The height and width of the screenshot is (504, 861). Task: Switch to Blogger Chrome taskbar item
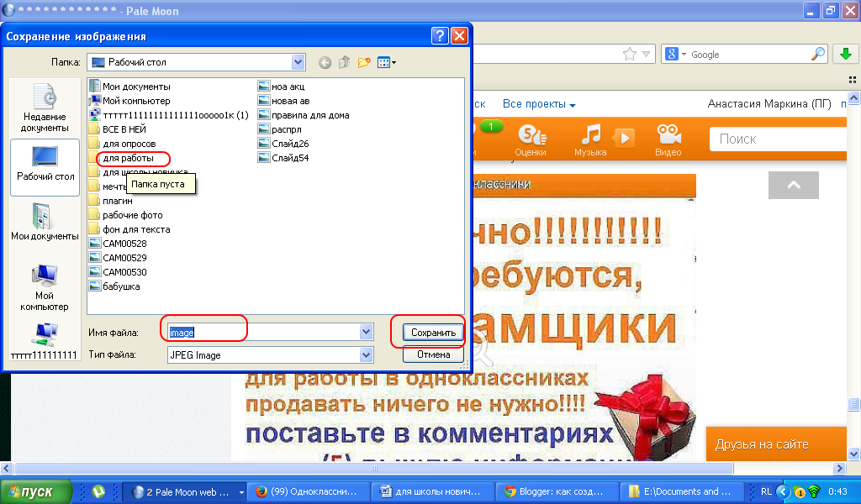pos(557,491)
